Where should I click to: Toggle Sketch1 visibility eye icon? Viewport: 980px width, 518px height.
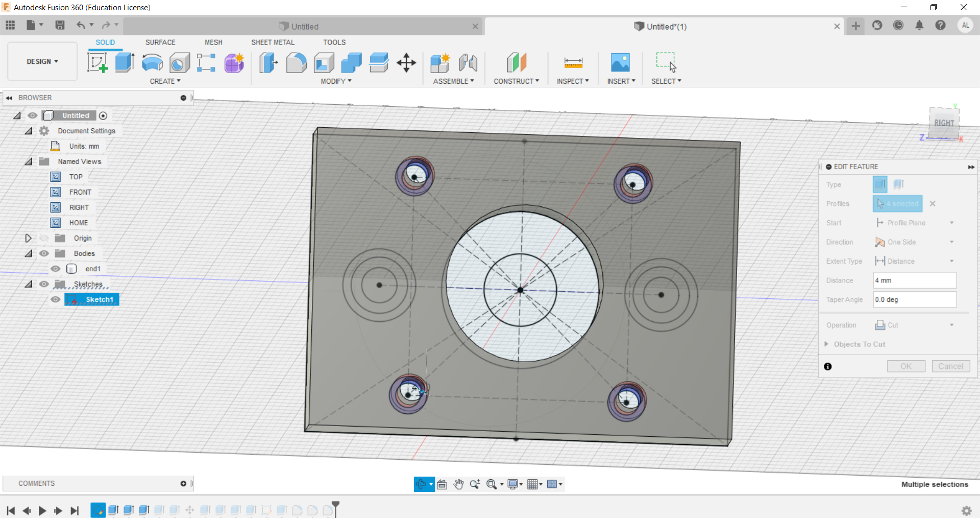(56, 299)
